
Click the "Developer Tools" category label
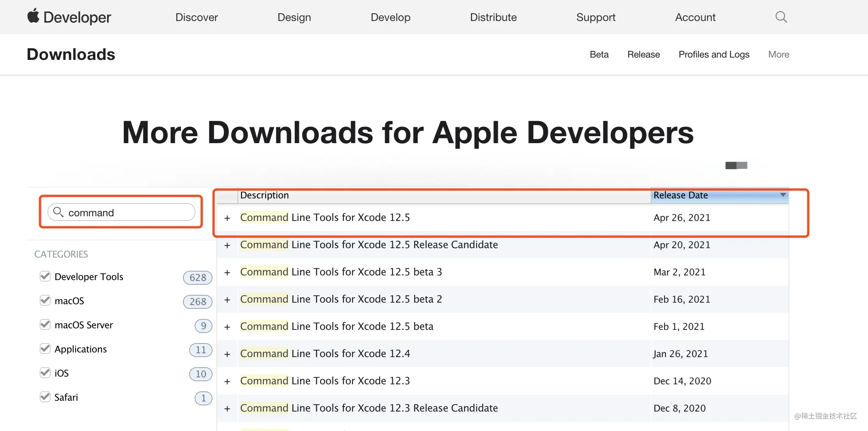coord(89,277)
